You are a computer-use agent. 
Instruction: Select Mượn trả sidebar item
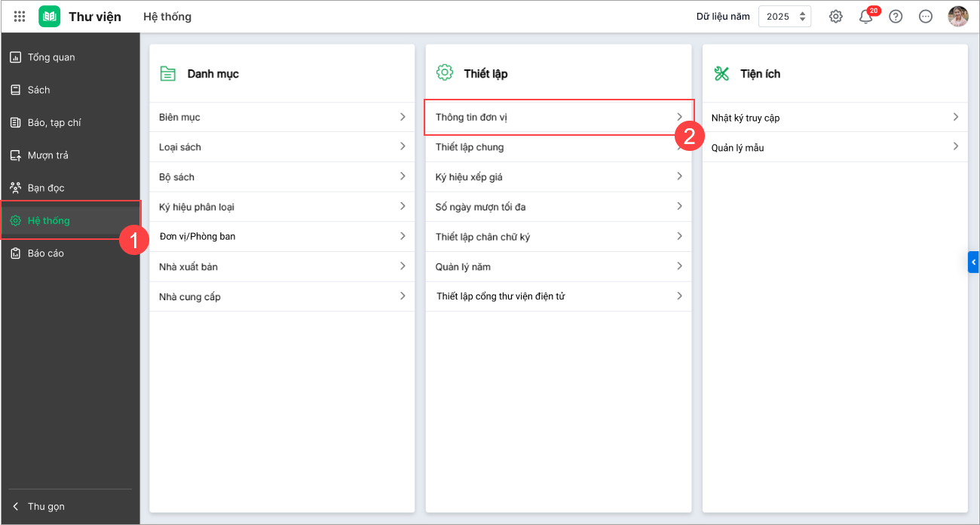coord(47,155)
